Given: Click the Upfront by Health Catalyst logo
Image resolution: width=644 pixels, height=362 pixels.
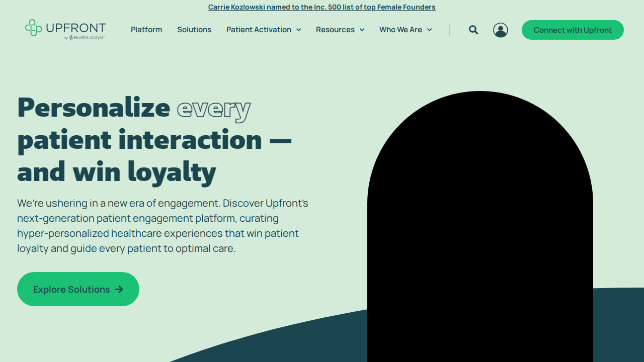Looking at the screenshot, I should click(65, 30).
